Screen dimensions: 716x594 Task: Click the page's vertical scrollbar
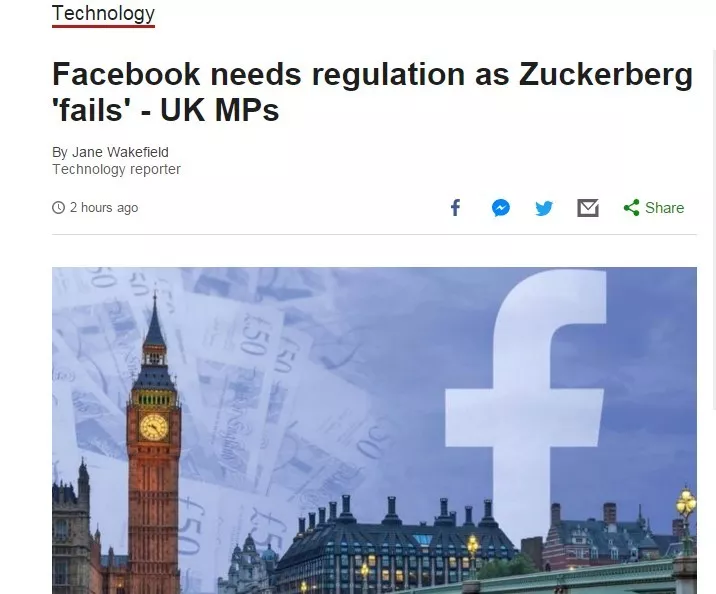tap(713, 228)
